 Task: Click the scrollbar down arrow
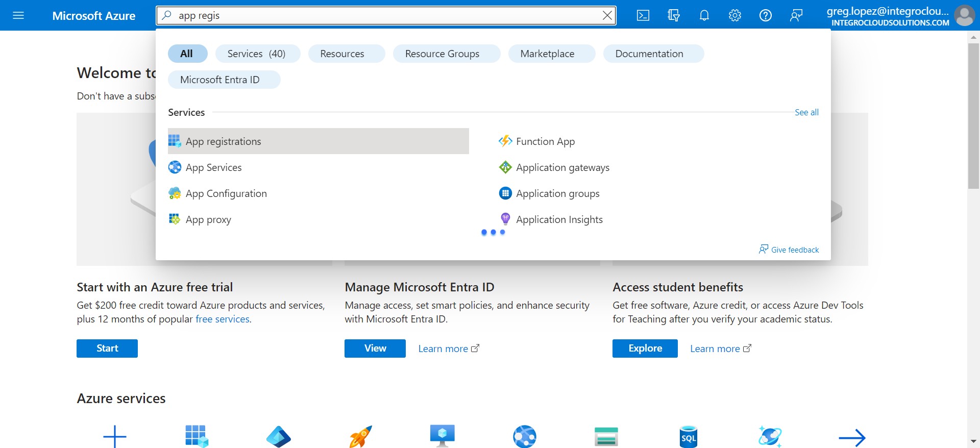973,441
